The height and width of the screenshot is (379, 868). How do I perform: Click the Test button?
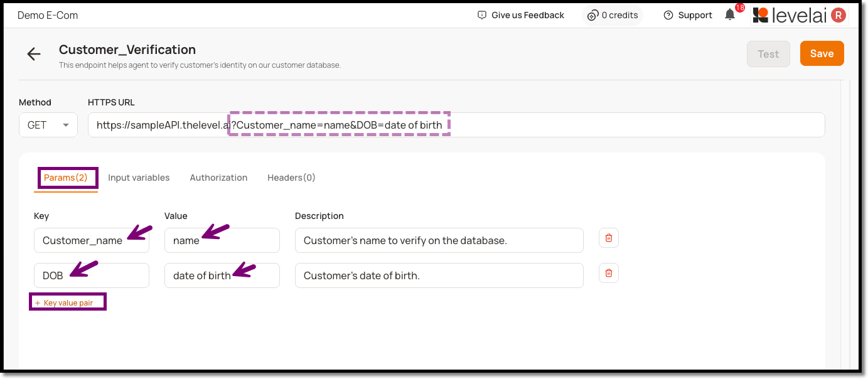[768, 54]
